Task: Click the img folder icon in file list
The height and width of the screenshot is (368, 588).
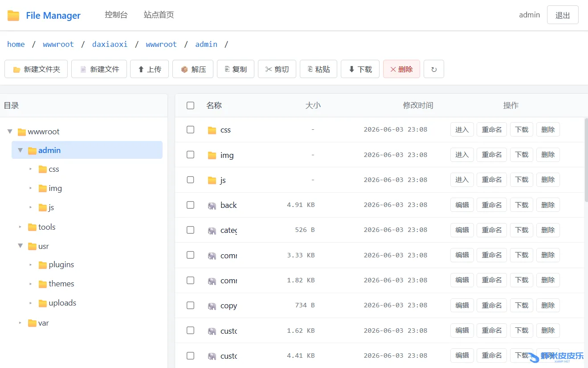Action: point(212,155)
